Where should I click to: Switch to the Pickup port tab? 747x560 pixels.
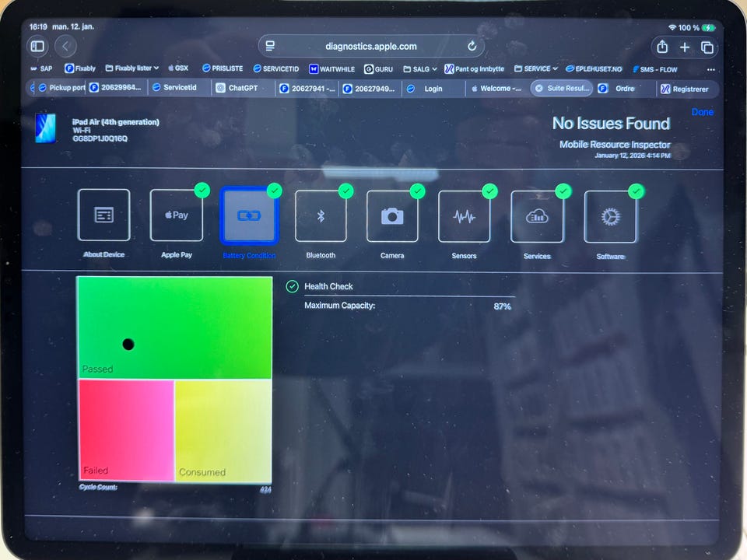[x=61, y=88]
